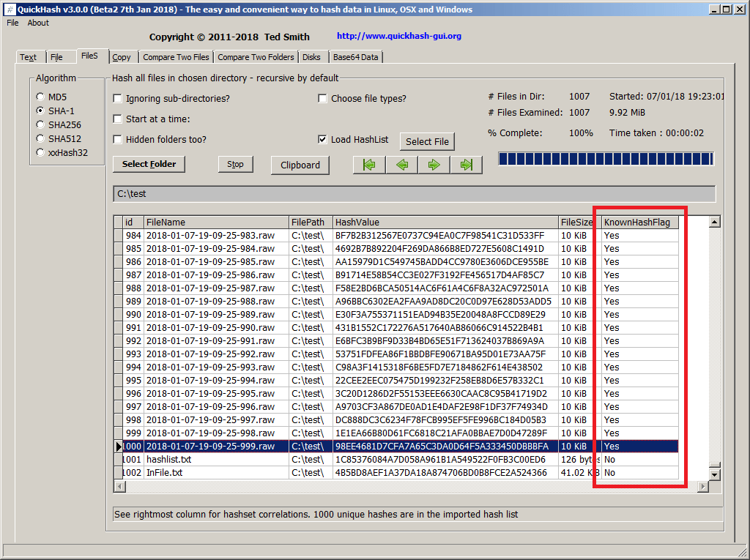Viewport: 750px width, 560px height.
Task: Click id cell 990
Action: (133, 314)
